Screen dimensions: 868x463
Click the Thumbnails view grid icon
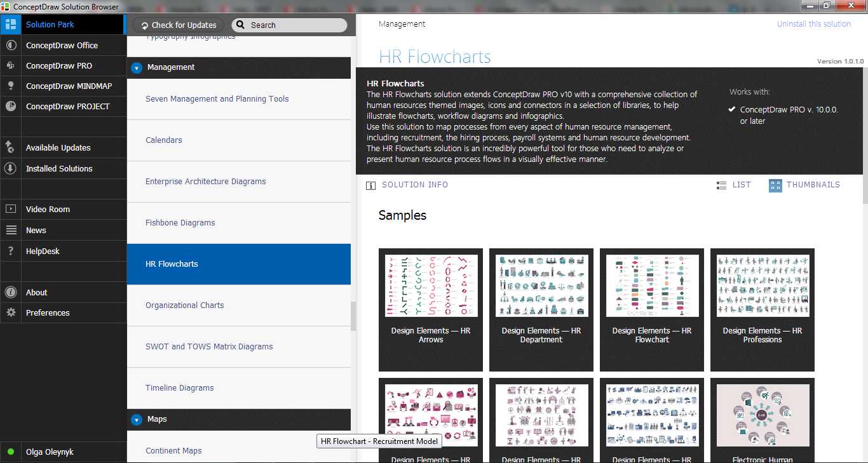[x=775, y=185]
